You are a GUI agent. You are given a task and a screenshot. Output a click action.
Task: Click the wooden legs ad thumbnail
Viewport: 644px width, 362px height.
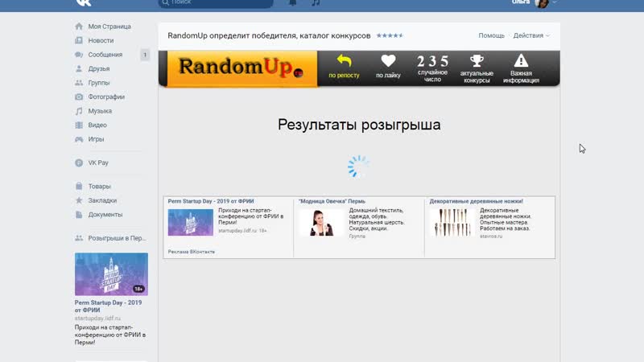[452, 223]
